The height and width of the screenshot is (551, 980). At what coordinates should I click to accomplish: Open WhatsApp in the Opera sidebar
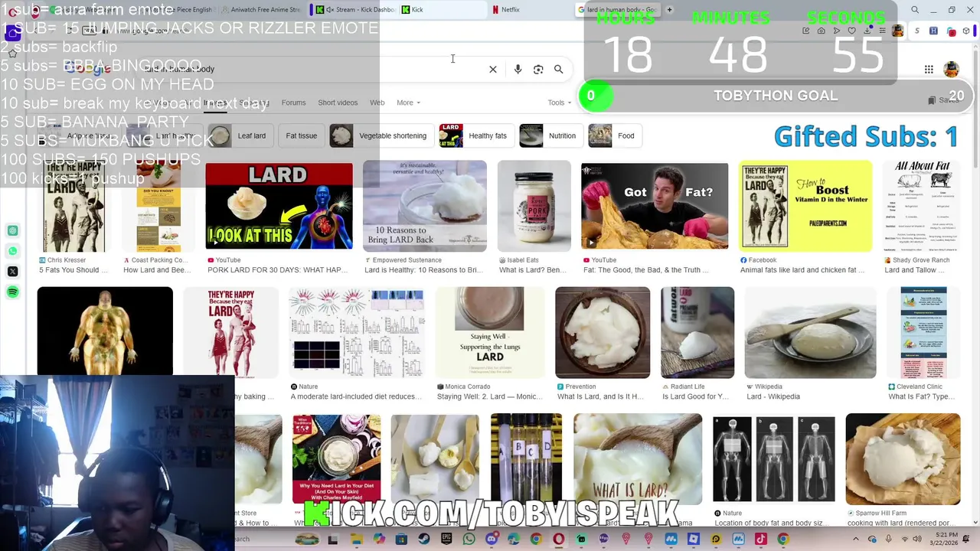pyautogui.click(x=12, y=251)
